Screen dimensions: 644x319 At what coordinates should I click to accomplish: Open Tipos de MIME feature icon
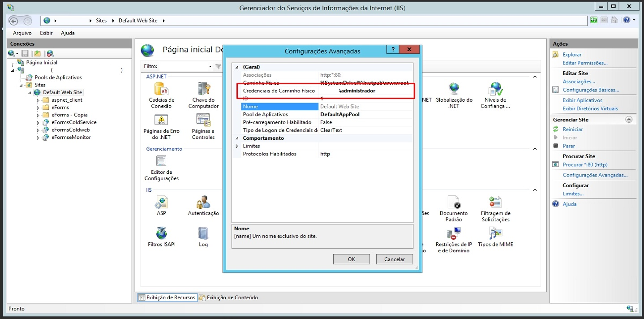tap(495, 234)
